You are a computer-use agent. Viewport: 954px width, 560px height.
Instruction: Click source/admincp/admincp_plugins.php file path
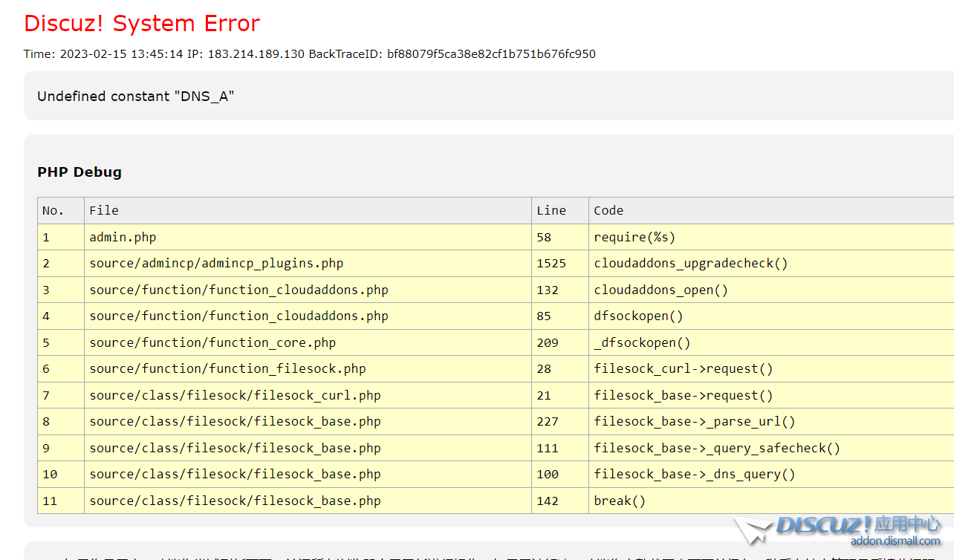coord(216,264)
